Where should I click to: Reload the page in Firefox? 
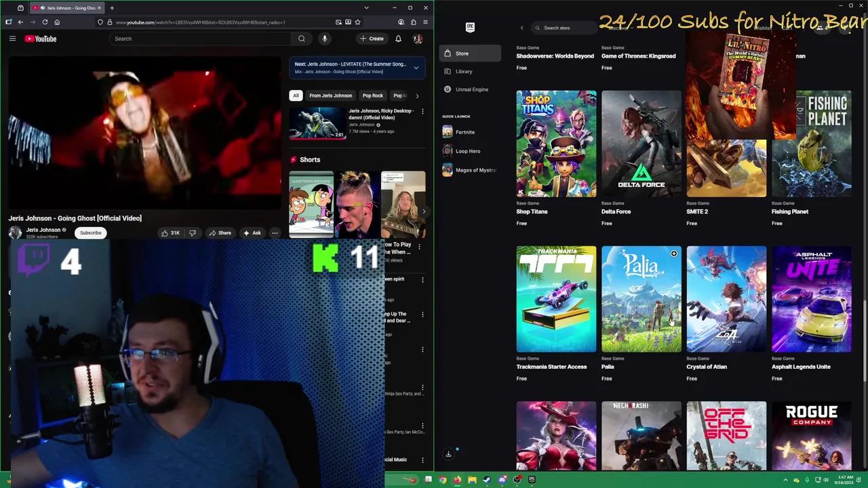[x=45, y=22]
